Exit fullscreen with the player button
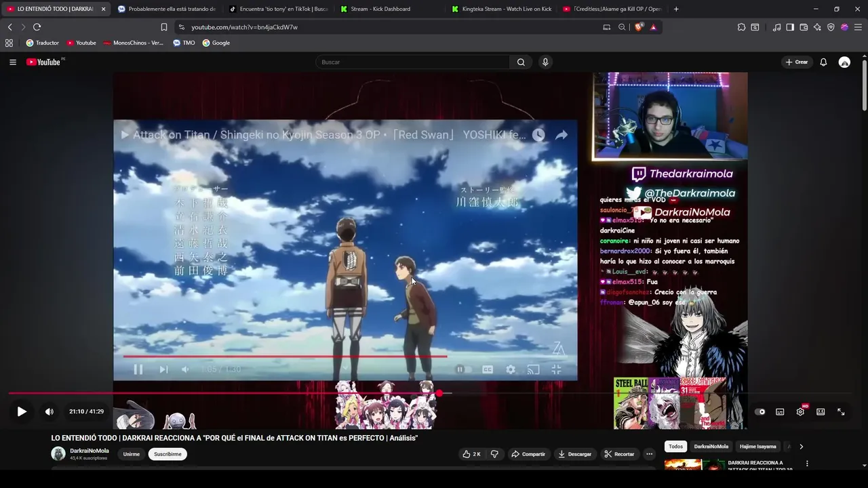868x488 pixels. (x=841, y=411)
